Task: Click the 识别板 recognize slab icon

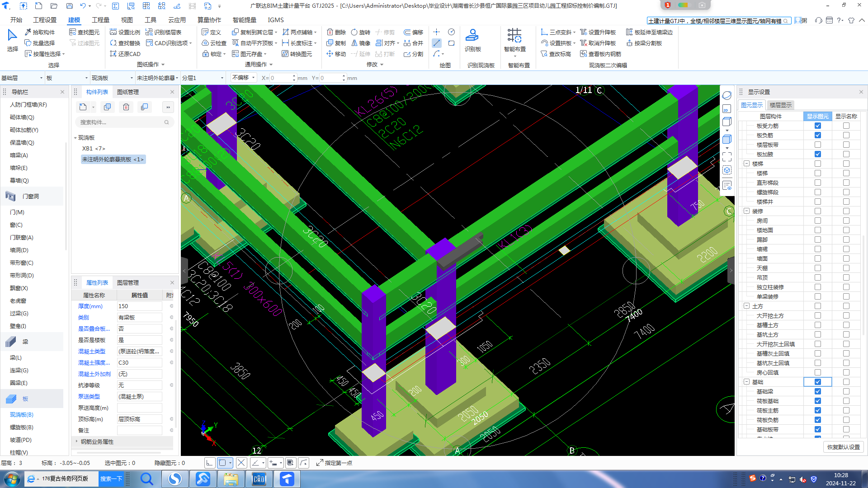Action: pos(472,36)
